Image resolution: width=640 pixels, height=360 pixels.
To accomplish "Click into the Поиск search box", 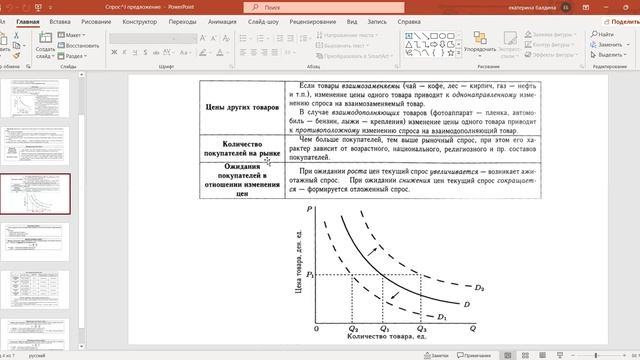I will coord(324,7).
